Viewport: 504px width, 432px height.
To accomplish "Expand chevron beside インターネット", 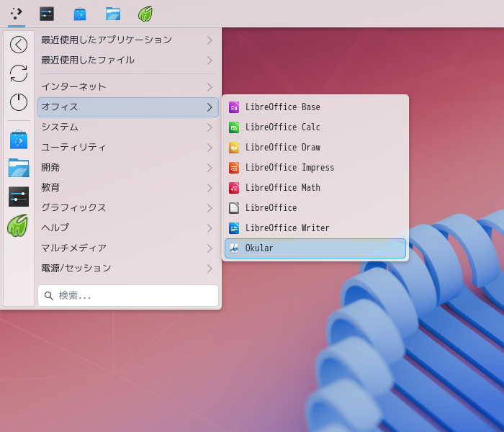I will coord(210,87).
